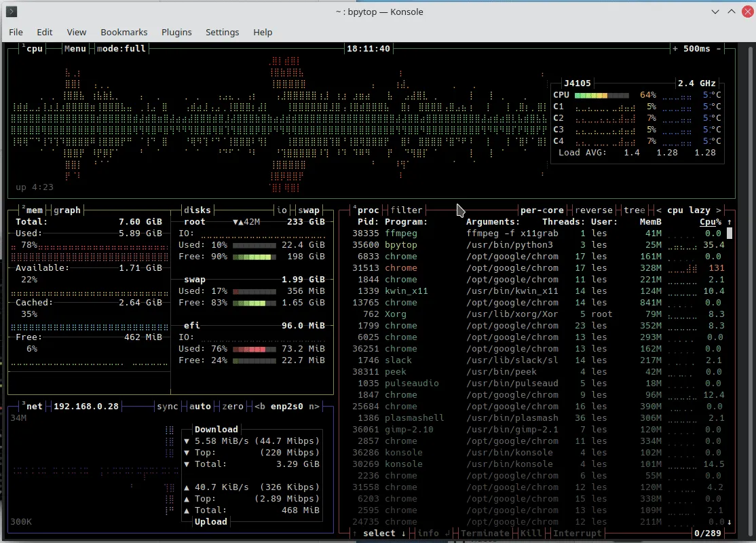Image resolution: width=756 pixels, height=543 pixels.
Task: Select the peek process row
Action: click(x=537, y=372)
